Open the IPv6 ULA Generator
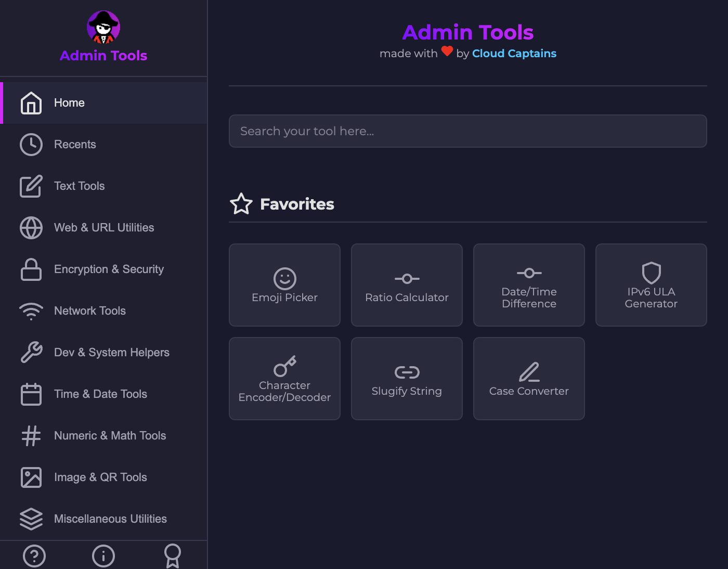Screen dimensions: 728x569 (x=651, y=285)
